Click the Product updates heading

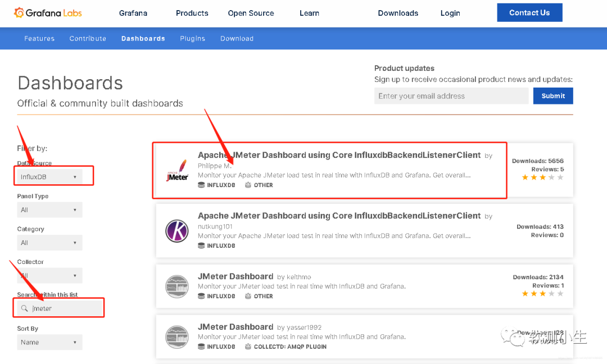click(404, 69)
